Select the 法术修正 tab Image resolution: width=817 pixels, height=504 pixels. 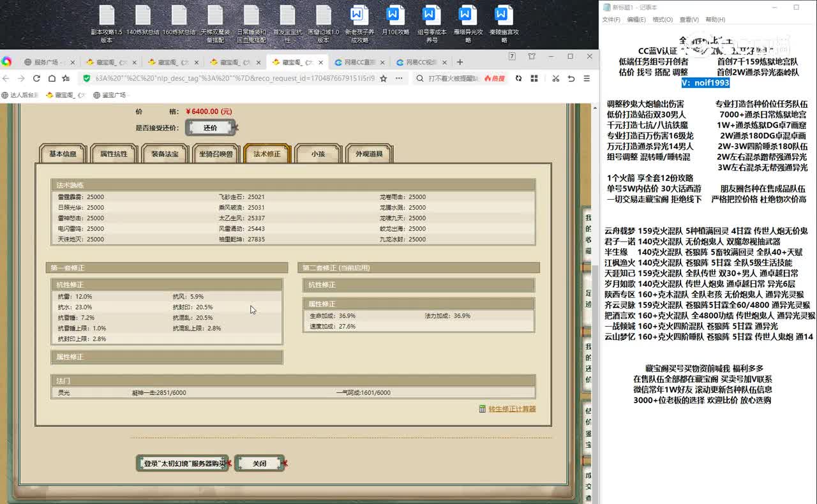[x=267, y=154]
